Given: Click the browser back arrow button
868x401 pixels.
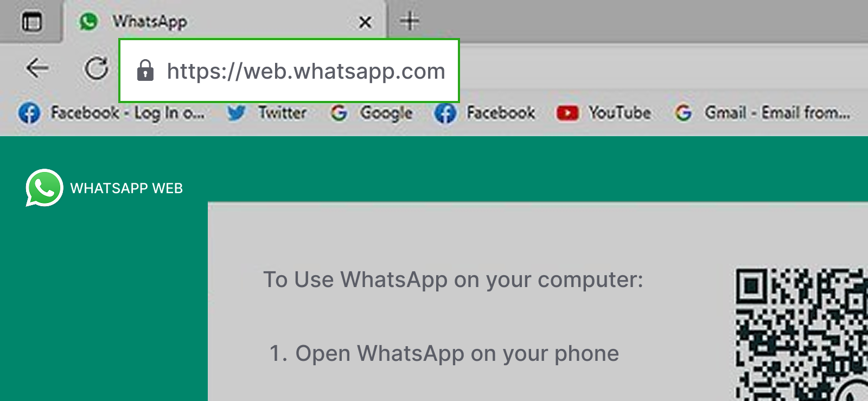Looking at the screenshot, I should click(x=37, y=68).
